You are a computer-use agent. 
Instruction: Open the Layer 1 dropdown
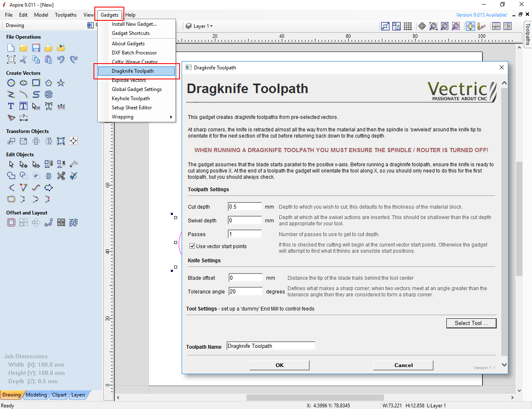pos(199,26)
